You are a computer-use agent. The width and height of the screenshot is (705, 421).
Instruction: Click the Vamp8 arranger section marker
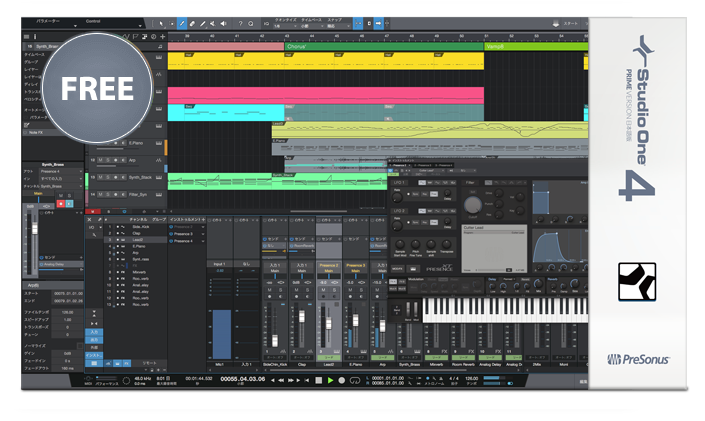536,46
